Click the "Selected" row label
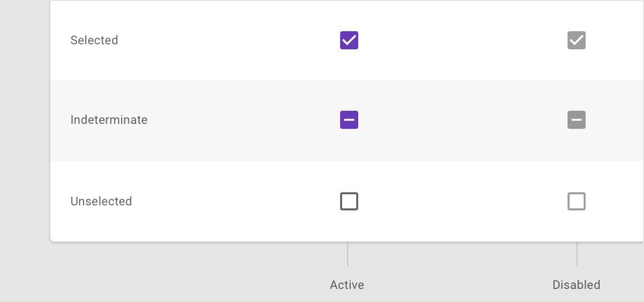The width and height of the screenshot is (644, 302). point(94,40)
